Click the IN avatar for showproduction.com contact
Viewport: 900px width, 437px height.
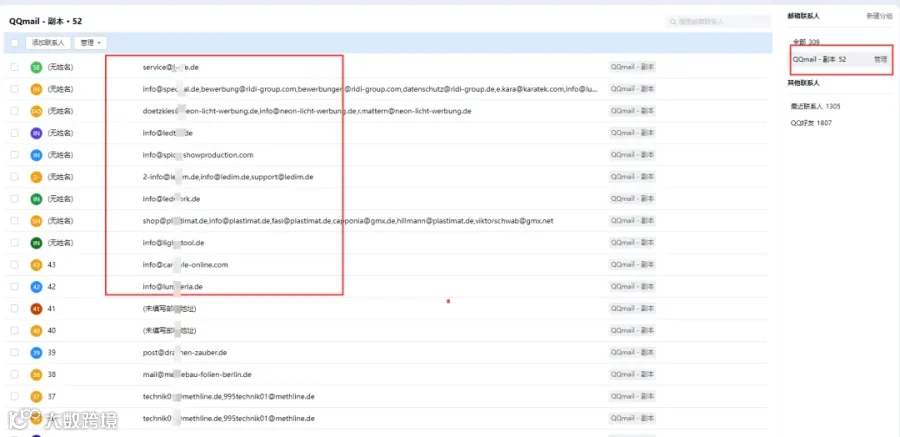pos(36,154)
